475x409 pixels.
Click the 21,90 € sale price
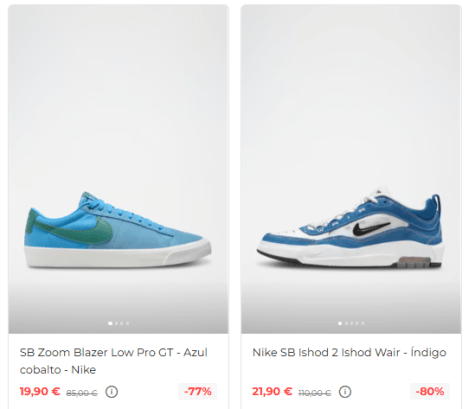pos(272,391)
